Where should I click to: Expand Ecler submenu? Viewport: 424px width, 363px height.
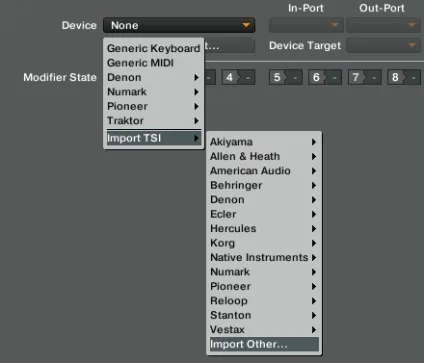pyautogui.click(x=264, y=214)
